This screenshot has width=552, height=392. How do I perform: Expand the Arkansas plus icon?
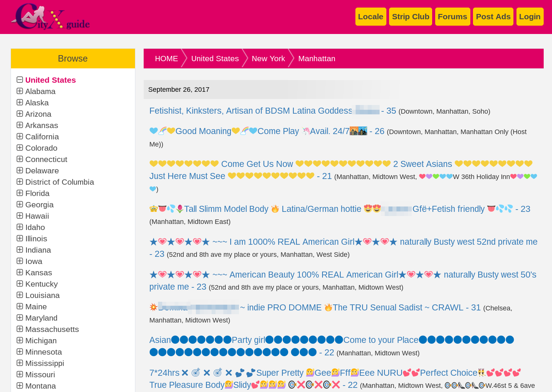(20, 125)
